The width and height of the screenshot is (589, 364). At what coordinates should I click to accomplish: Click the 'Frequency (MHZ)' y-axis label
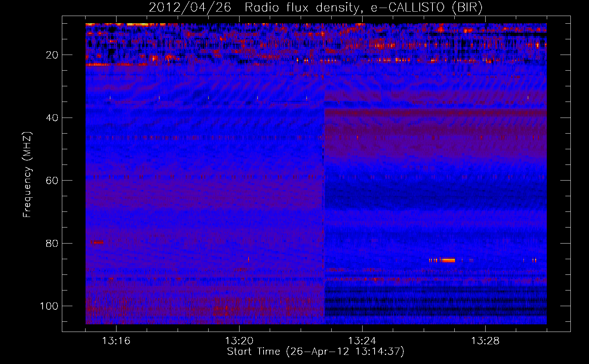coord(27,175)
